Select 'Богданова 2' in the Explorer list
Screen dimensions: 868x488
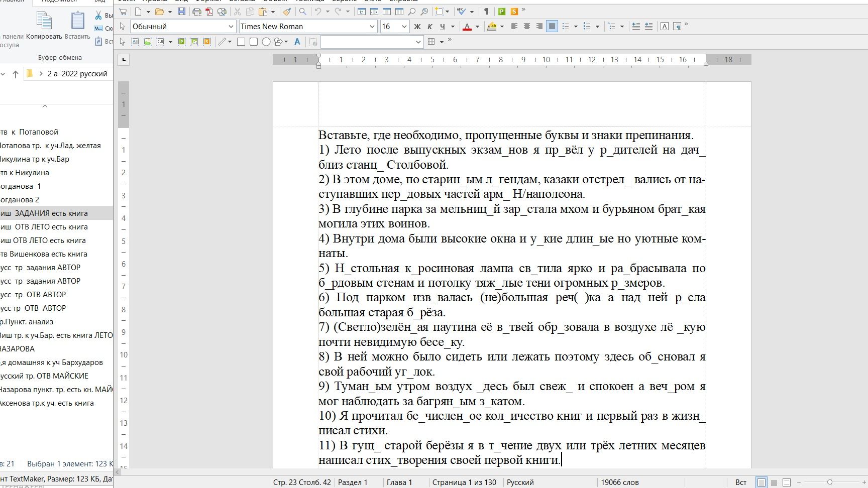click(20, 200)
